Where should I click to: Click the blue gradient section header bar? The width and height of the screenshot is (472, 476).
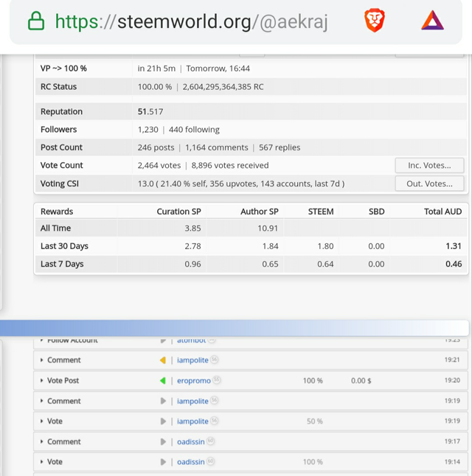click(x=234, y=328)
